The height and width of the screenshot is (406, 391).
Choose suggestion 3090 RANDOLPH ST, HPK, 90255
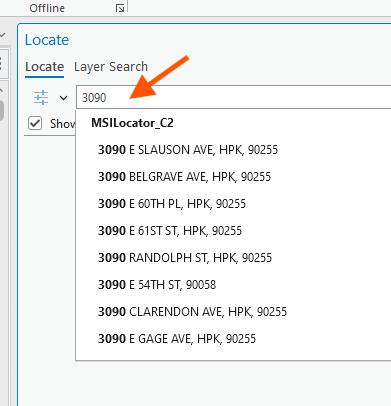(x=233, y=258)
